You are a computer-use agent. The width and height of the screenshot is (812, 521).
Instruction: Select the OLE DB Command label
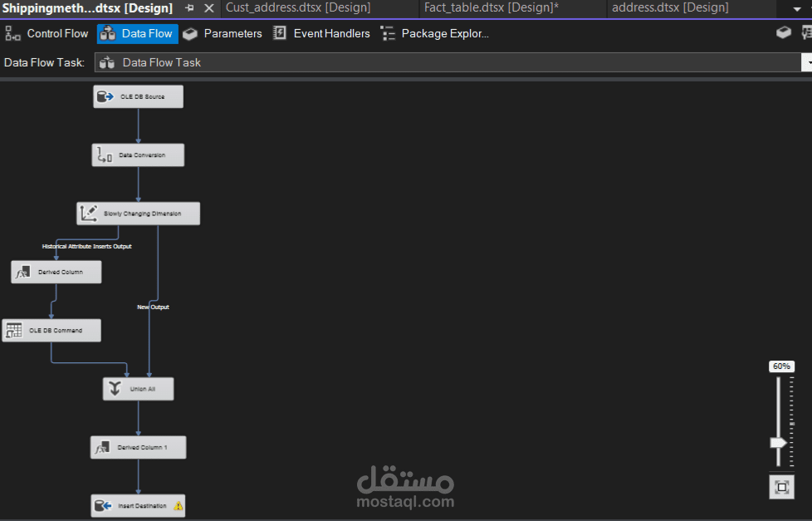(56, 330)
